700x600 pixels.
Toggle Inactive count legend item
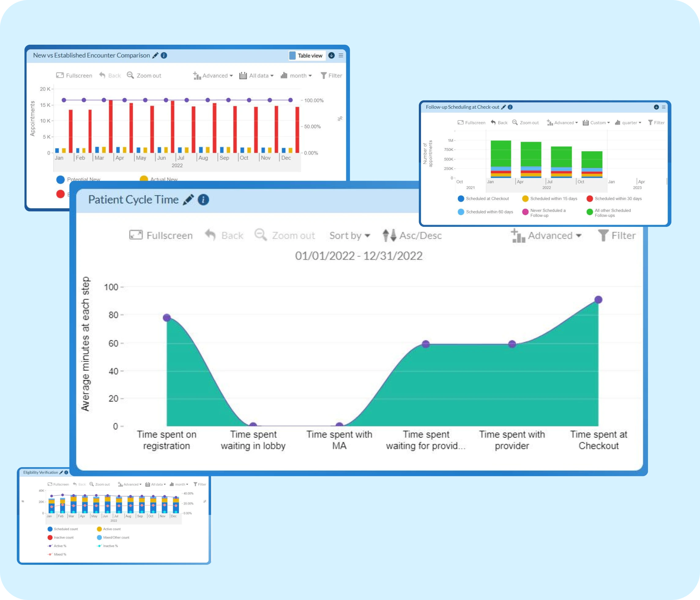coord(61,538)
